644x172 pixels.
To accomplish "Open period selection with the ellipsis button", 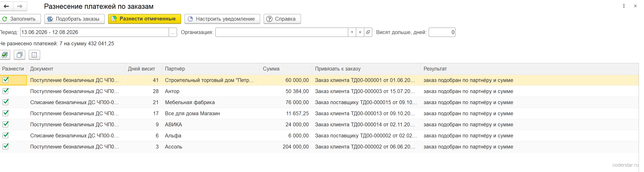I will coord(173,32).
